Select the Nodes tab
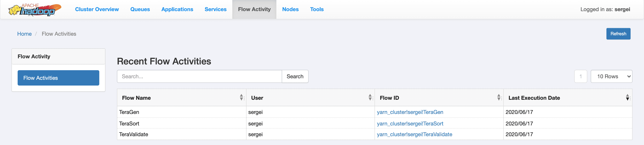The width and height of the screenshot is (644, 145). [x=290, y=9]
